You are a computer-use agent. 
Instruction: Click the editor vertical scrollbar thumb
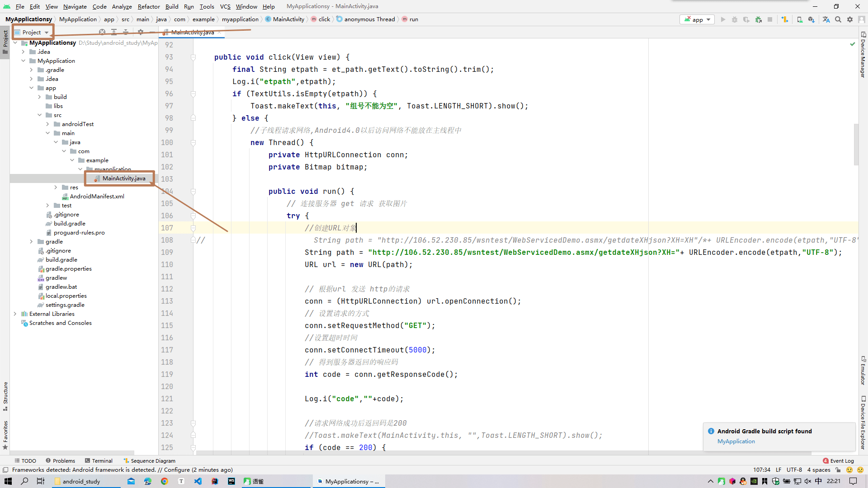[x=856, y=145]
